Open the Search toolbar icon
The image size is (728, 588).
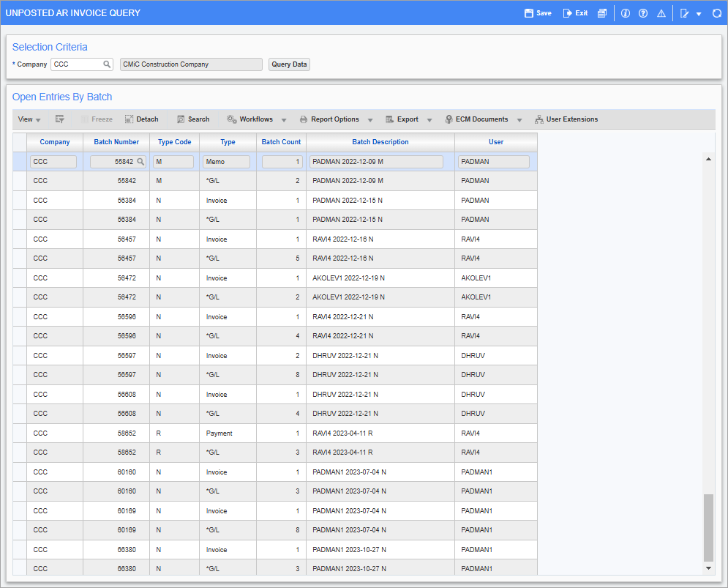tap(192, 119)
